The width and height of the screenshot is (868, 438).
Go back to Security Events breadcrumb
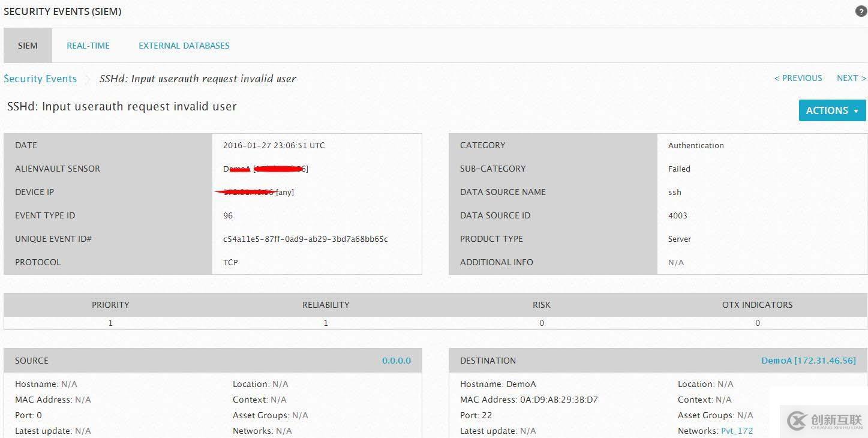[40, 79]
